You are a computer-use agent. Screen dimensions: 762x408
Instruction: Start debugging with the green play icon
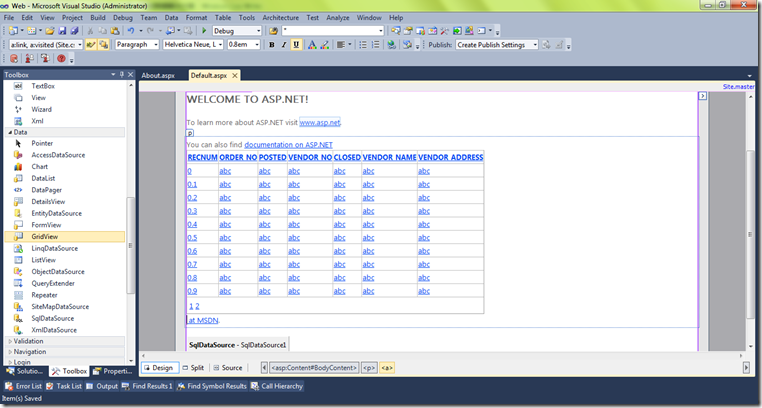pyautogui.click(x=204, y=31)
